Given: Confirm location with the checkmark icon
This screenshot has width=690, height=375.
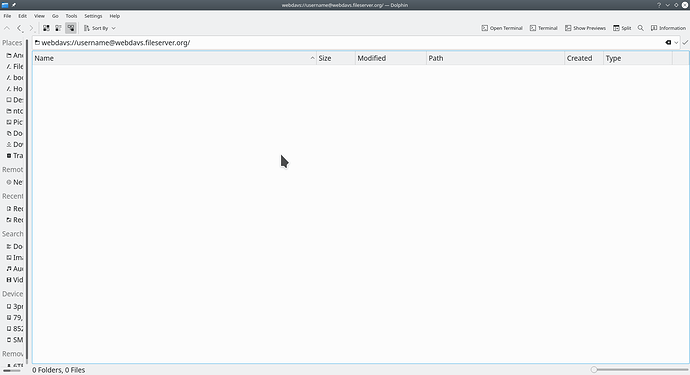Looking at the screenshot, I should (685, 43).
